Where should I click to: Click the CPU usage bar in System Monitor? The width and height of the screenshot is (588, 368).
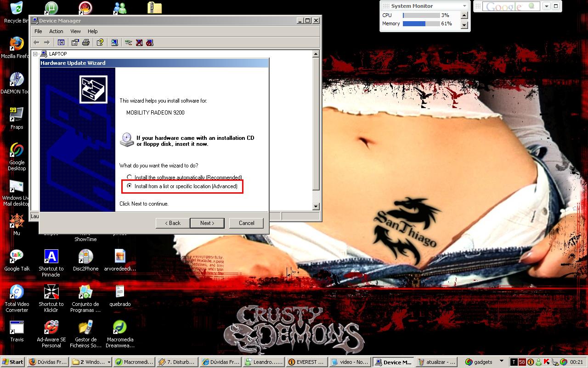point(421,15)
